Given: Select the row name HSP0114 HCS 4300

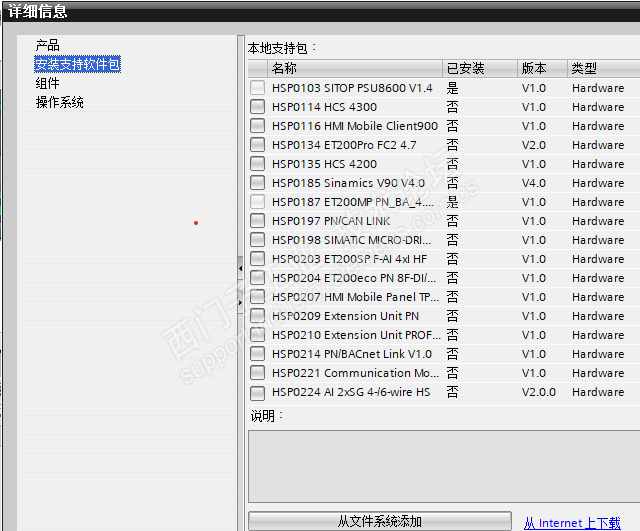Looking at the screenshot, I should [324, 107].
